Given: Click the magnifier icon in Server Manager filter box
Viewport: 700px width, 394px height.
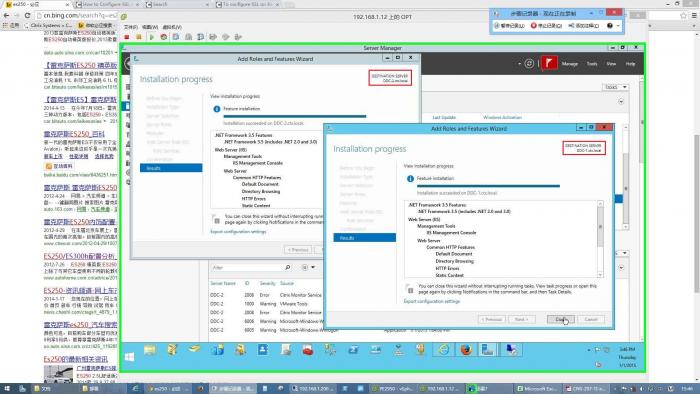Looking at the screenshot, I should pos(288,267).
